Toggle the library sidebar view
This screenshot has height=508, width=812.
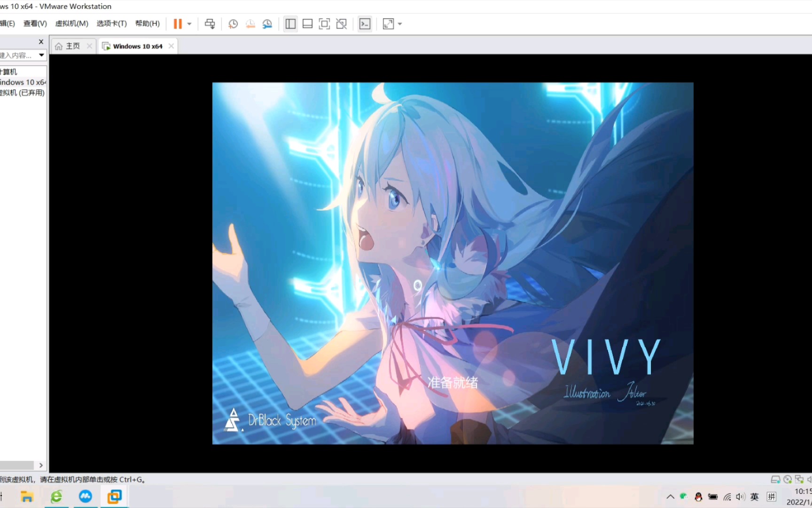click(x=290, y=24)
